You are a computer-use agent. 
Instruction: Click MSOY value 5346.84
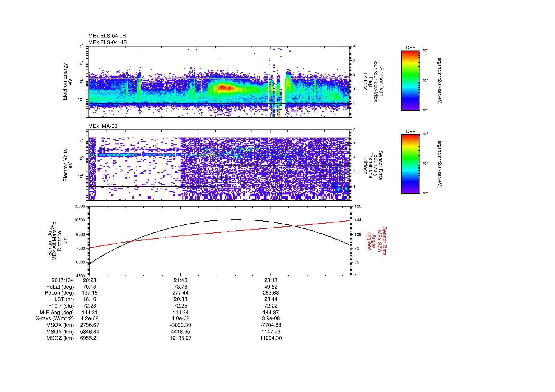point(89,332)
